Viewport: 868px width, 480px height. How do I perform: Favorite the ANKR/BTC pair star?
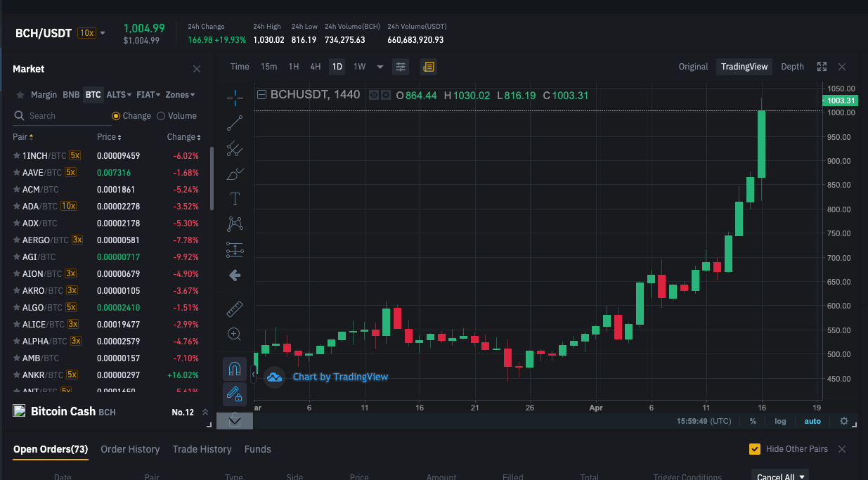pyautogui.click(x=17, y=375)
